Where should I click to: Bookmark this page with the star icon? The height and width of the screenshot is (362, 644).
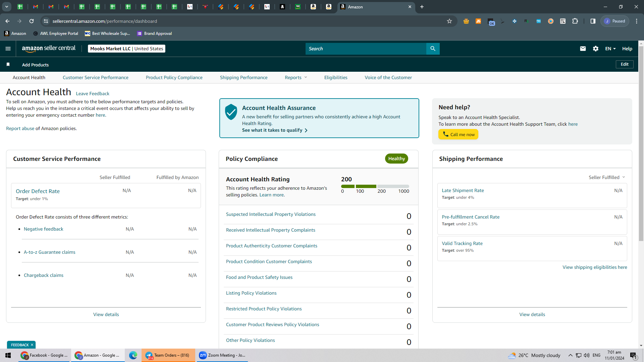pos(449,21)
